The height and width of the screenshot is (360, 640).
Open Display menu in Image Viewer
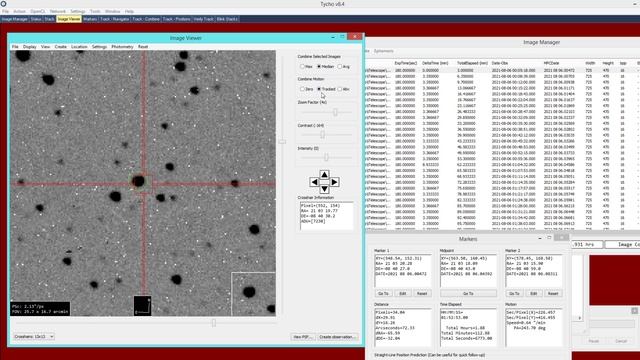[29, 47]
